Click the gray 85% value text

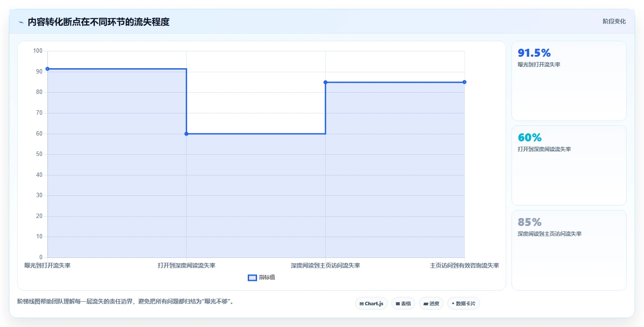pyautogui.click(x=530, y=222)
